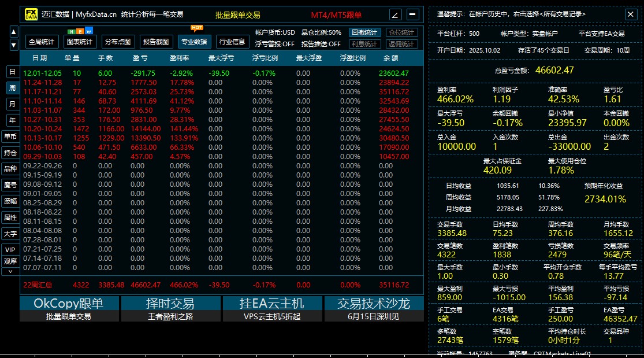Select the 单币 sidebar icon
Image resolution: width=644 pixels, height=358 pixels.
pyautogui.click(x=10, y=136)
